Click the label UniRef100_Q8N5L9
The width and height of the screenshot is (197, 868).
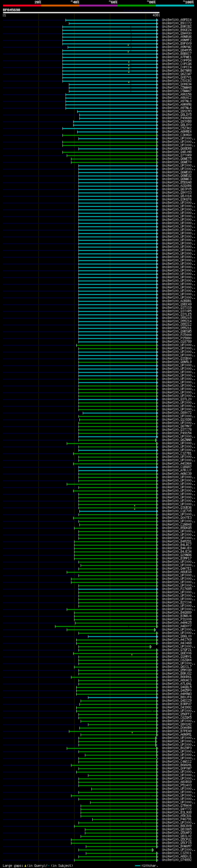[176, 362]
